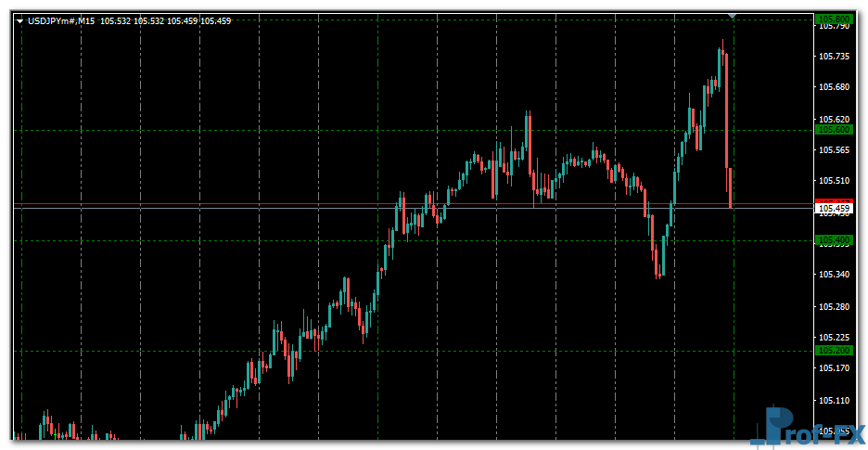The height and width of the screenshot is (450, 868).
Task: Select the green 105.400 price level label
Action: tap(832, 240)
